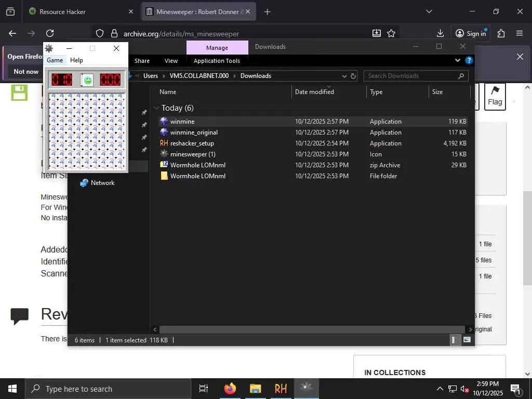This screenshot has width=532, height=399.
Task: Click the Minesweeper timer display
Action: click(110, 80)
